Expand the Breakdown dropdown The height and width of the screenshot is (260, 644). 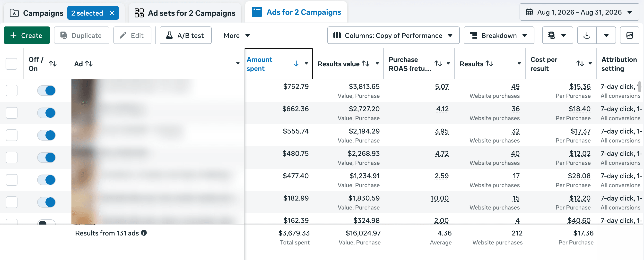(499, 35)
